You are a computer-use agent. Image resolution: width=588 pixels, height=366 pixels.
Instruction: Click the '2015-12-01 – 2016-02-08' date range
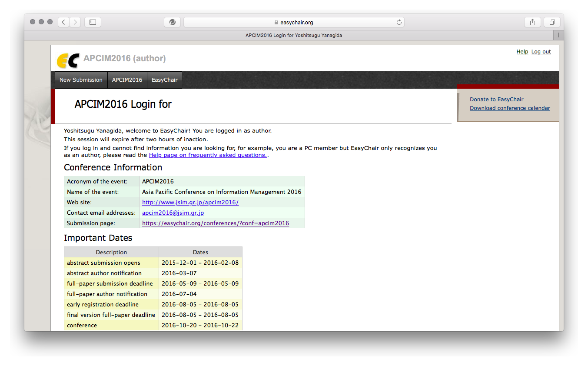coord(200,263)
